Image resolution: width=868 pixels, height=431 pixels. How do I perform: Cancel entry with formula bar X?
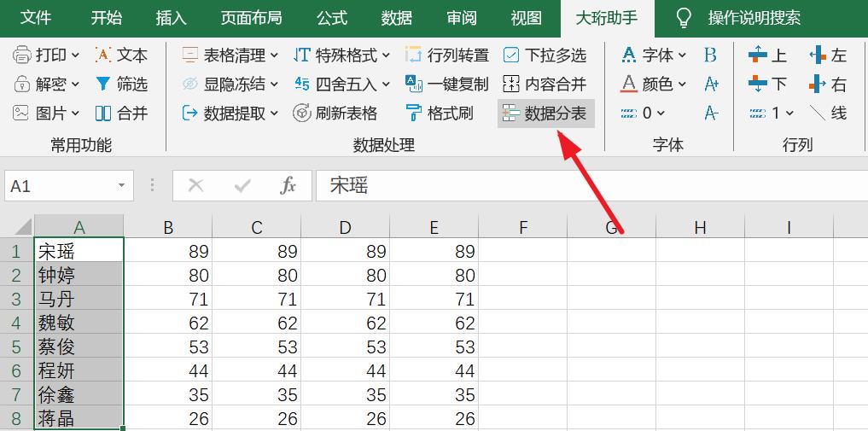pyautogui.click(x=196, y=185)
